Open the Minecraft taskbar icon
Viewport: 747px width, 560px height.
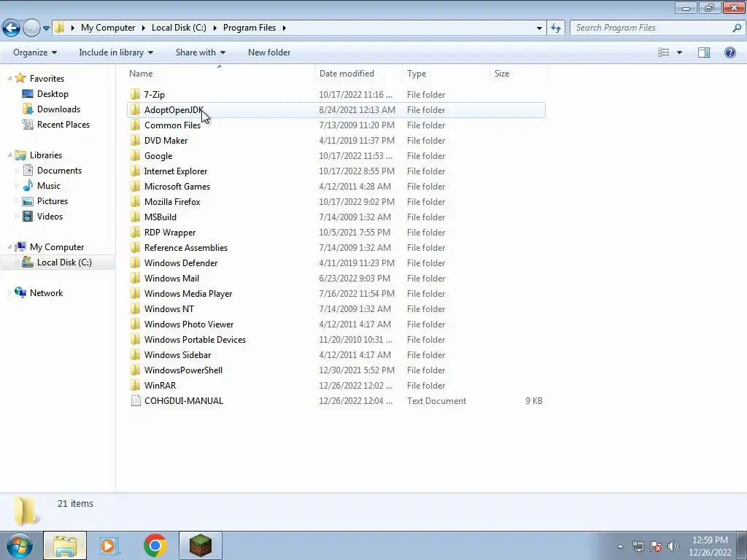pos(201,545)
